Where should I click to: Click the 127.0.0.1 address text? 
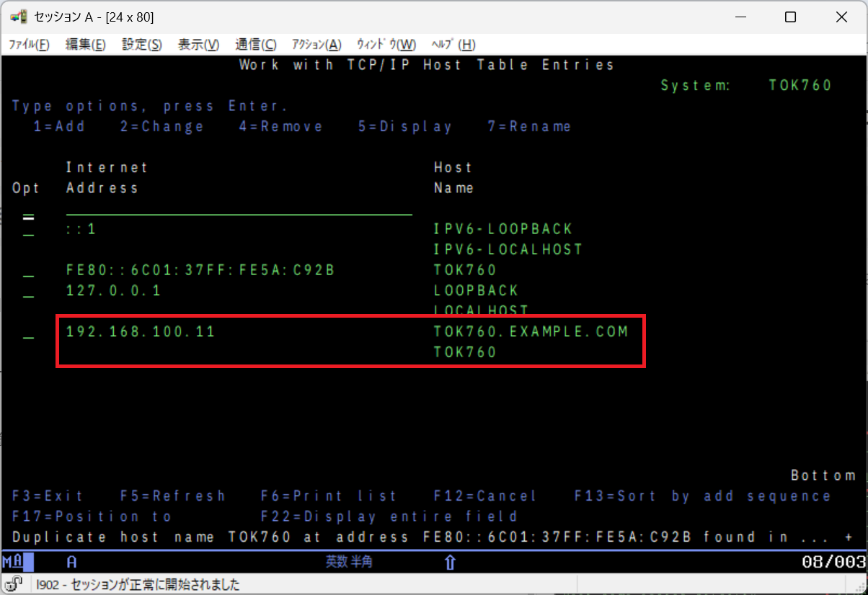click(x=114, y=290)
